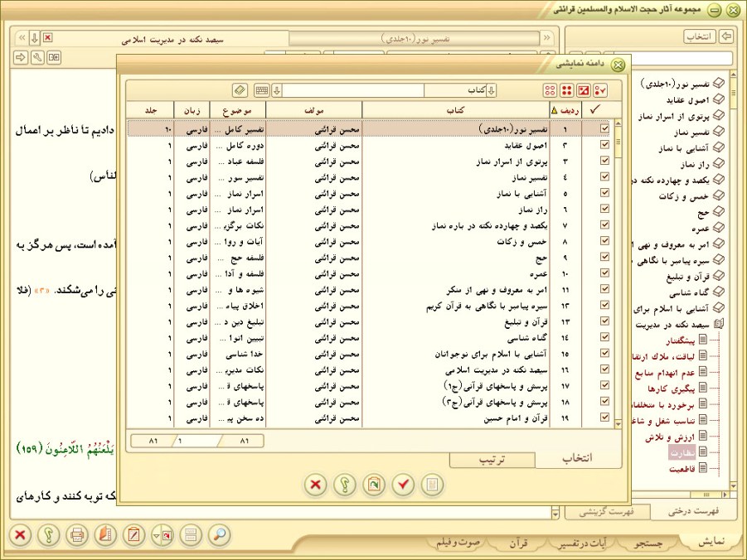Click the زبان column header
The image size is (747, 560).
click(x=192, y=110)
